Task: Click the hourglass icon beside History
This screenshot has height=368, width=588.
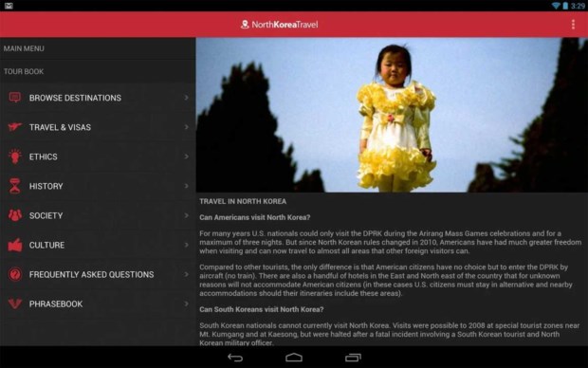Action: tap(15, 186)
